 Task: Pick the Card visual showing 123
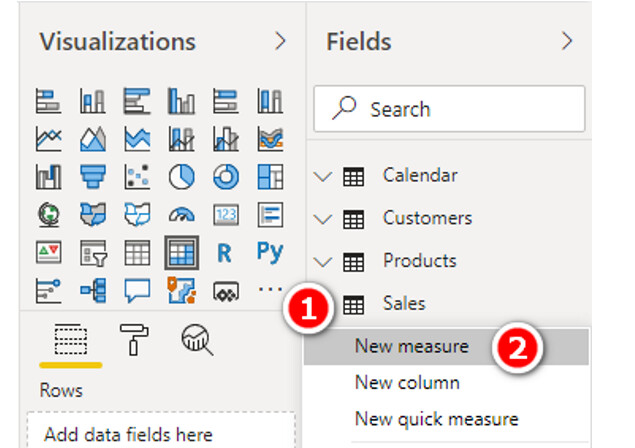pyautogui.click(x=226, y=215)
